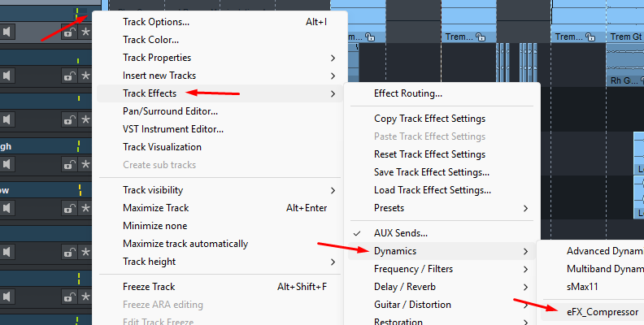Toggle Maximize track automatically option
The height and width of the screenshot is (325, 644).
[185, 244]
